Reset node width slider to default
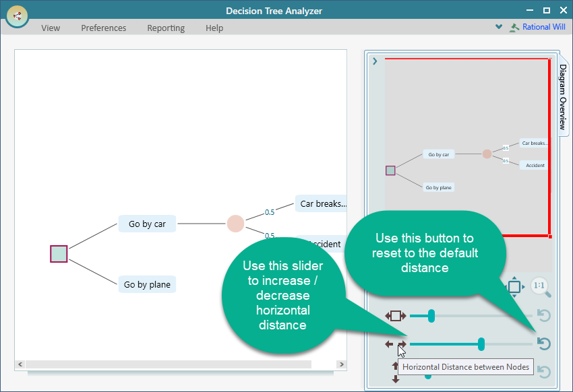Image resolution: width=573 pixels, height=392 pixels. click(543, 315)
